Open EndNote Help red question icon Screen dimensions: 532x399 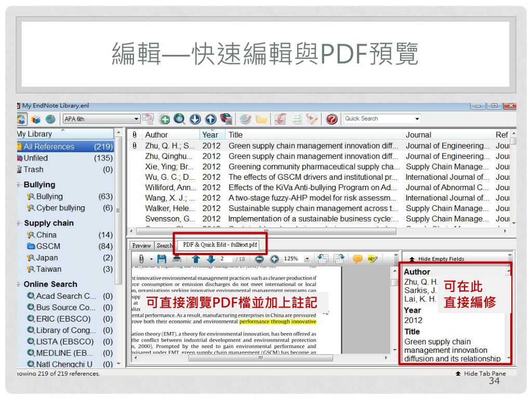(x=331, y=119)
